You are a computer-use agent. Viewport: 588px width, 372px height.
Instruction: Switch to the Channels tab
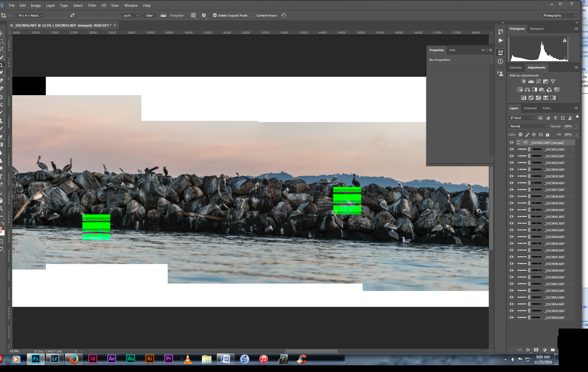pyautogui.click(x=530, y=108)
